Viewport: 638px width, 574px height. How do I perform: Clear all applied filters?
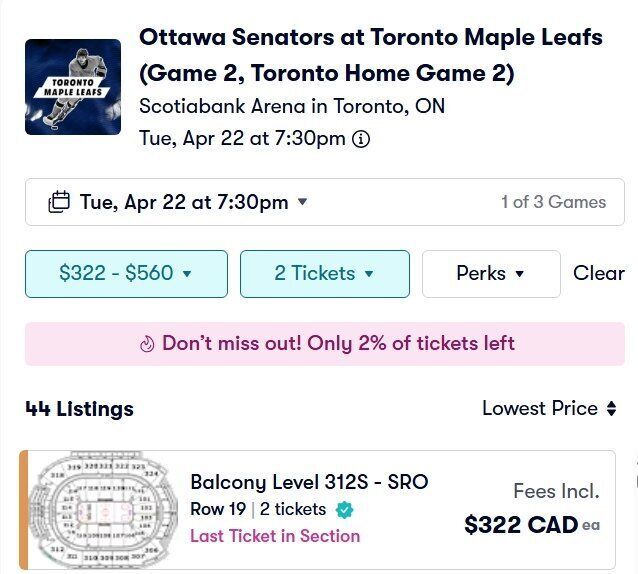click(x=598, y=273)
